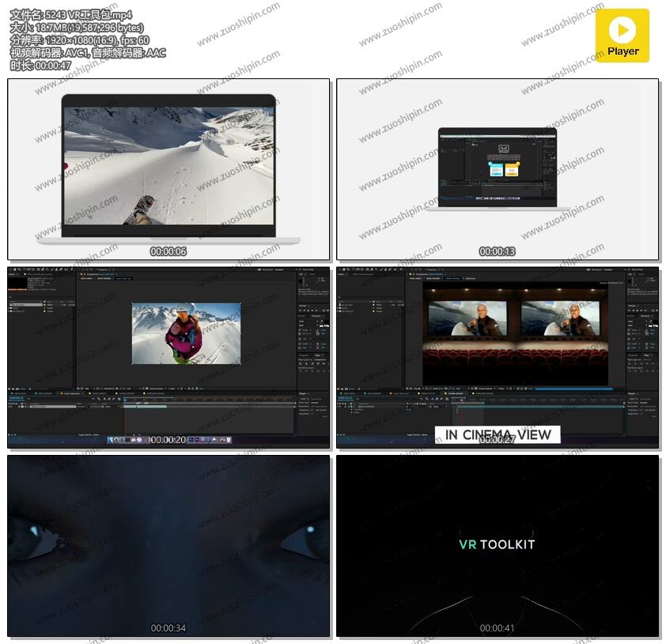Click the codec line mentioning AVC1 and AAC
The height and width of the screenshot is (644, 666).
(88, 53)
